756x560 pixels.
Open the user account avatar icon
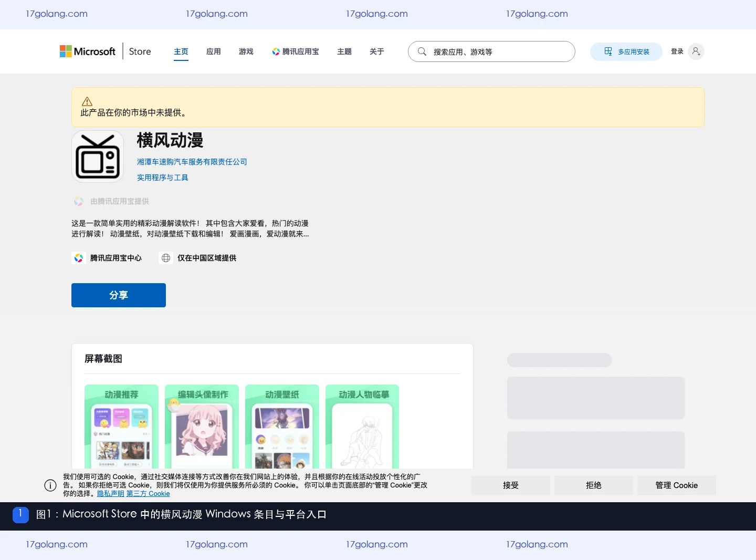pos(696,51)
